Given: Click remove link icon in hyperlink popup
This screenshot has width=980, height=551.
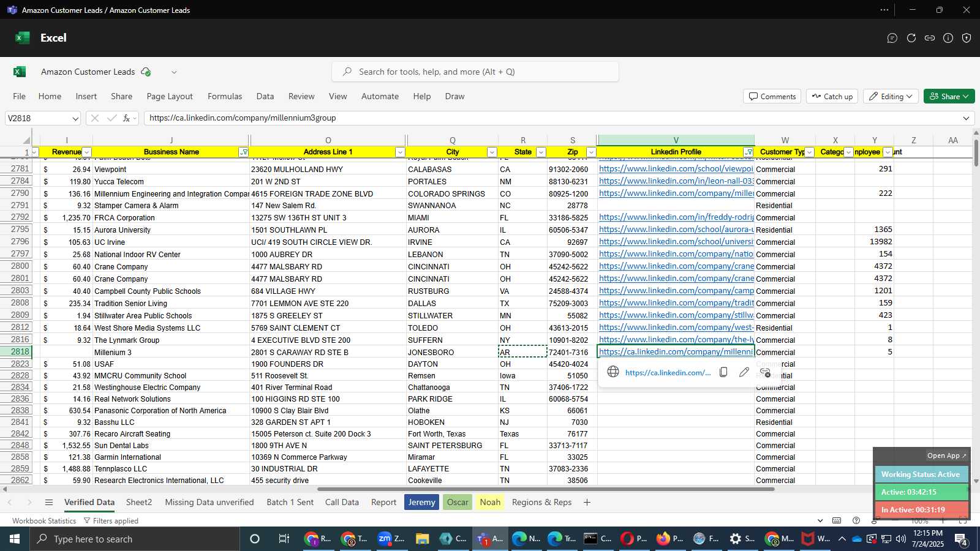Looking at the screenshot, I should [765, 372].
